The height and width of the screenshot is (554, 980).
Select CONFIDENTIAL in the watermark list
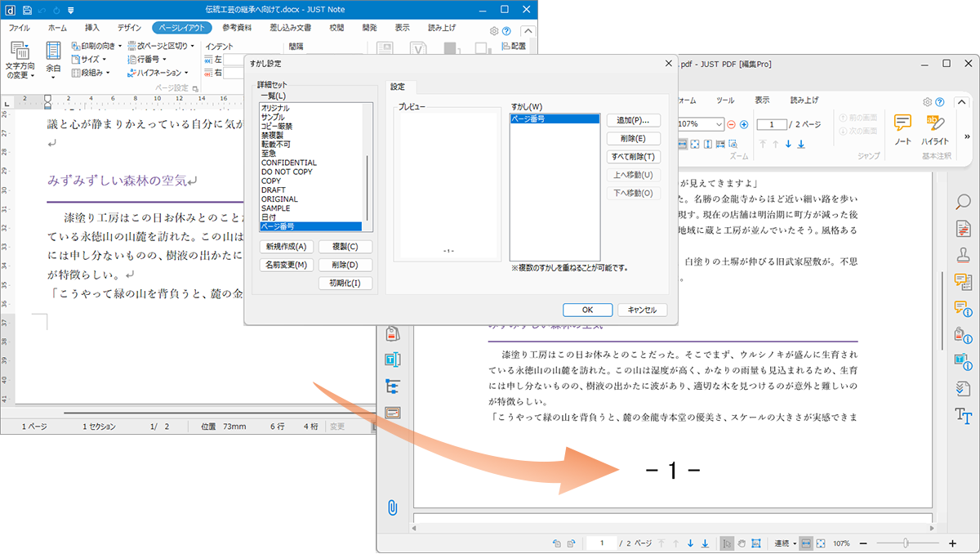(289, 163)
